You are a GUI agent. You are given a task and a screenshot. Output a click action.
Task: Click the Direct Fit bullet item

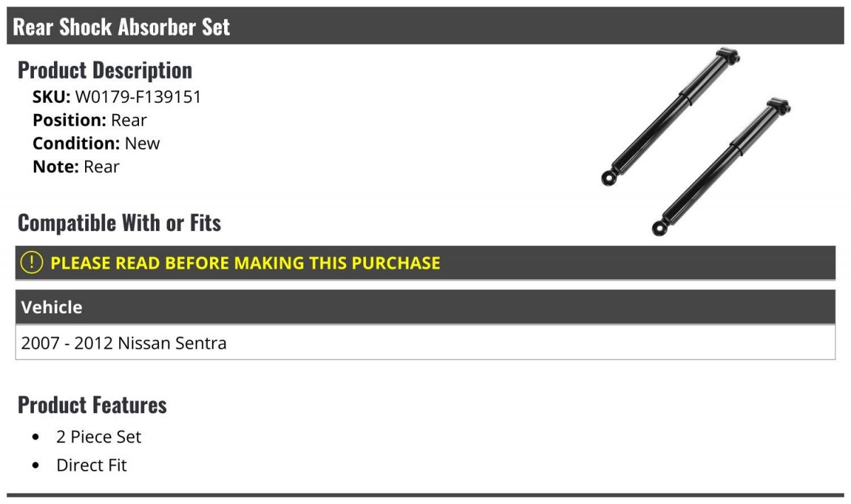coord(91,466)
